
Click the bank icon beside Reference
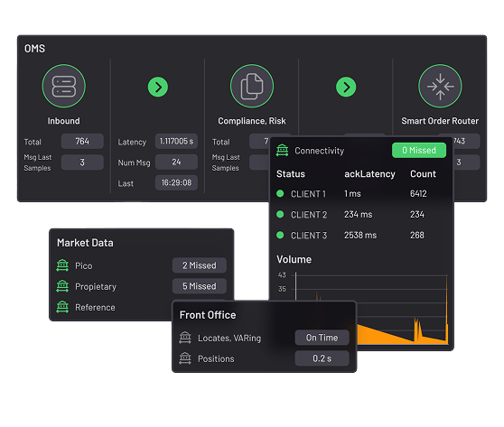62,307
